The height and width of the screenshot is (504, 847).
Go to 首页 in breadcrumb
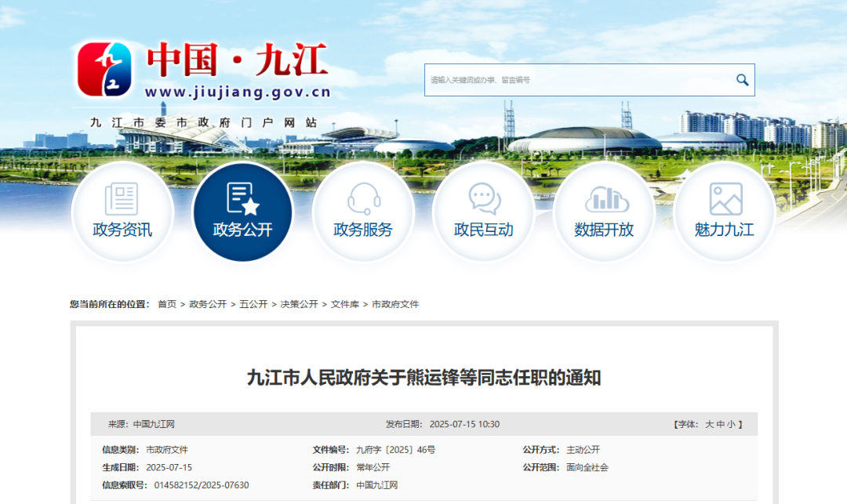point(167,304)
